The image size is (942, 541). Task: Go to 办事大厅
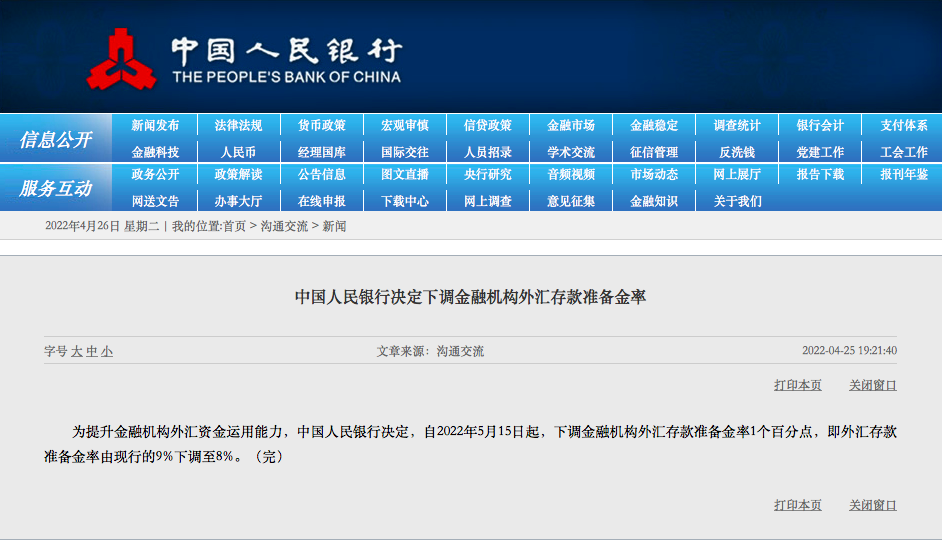239,201
